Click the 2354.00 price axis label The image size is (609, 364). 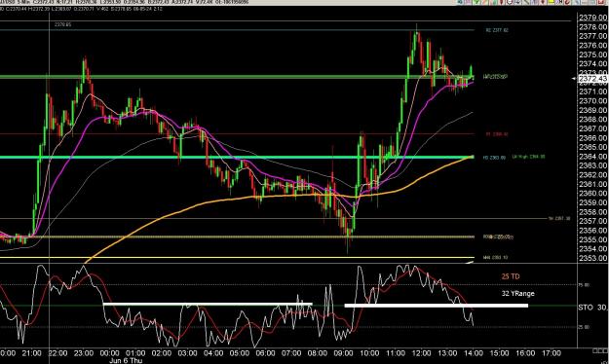click(x=592, y=249)
